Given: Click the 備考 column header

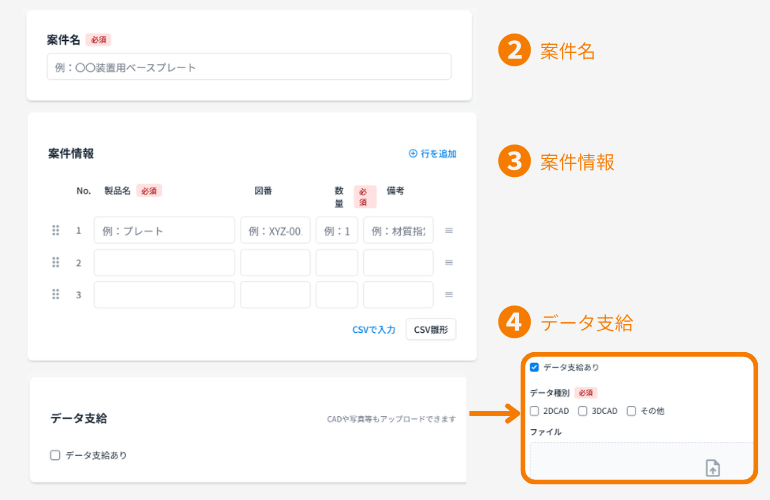Looking at the screenshot, I should 395,191.
